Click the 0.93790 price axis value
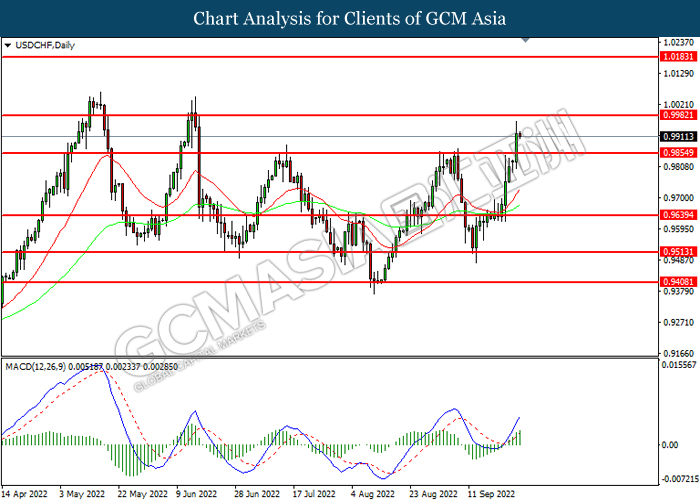700x500 pixels. click(679, 291)
